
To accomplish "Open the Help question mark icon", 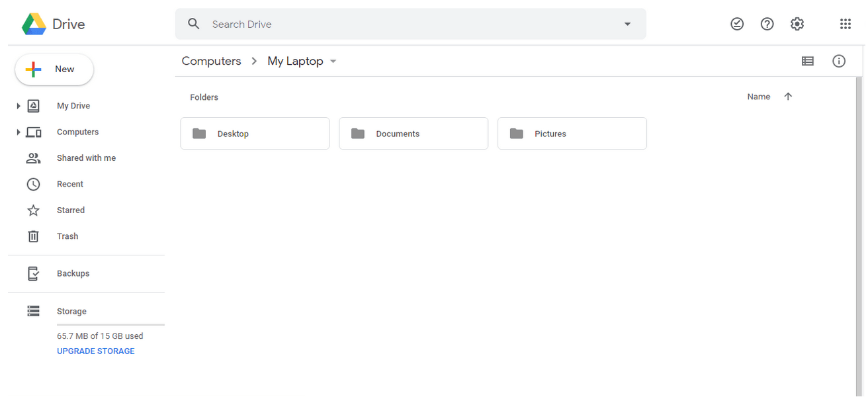I will pos(767,24).
